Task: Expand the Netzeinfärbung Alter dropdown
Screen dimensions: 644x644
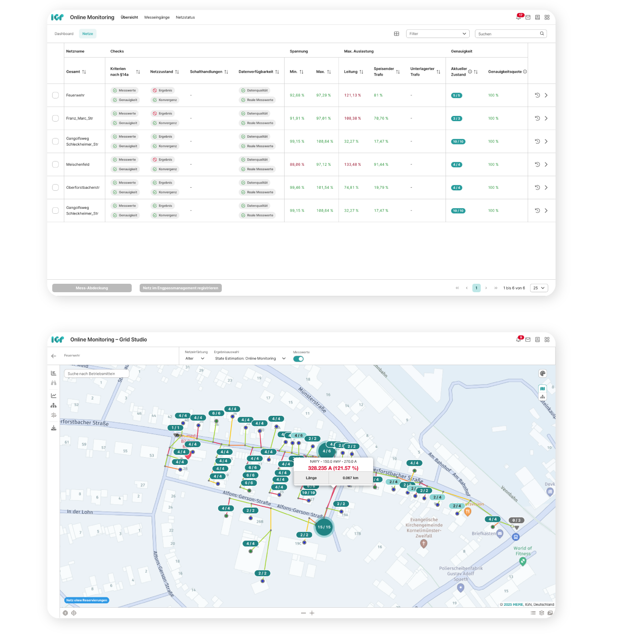Action: point(195,359)
